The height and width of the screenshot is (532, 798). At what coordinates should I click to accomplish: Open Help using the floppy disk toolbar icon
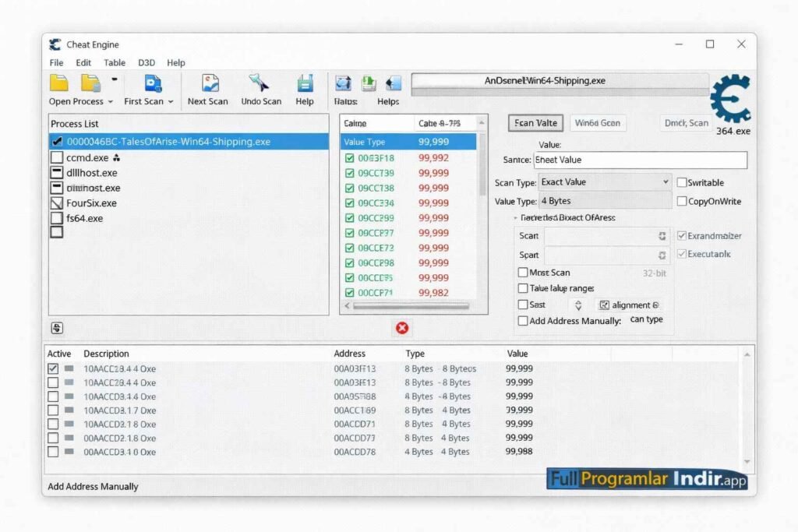(x=305, y=83)
